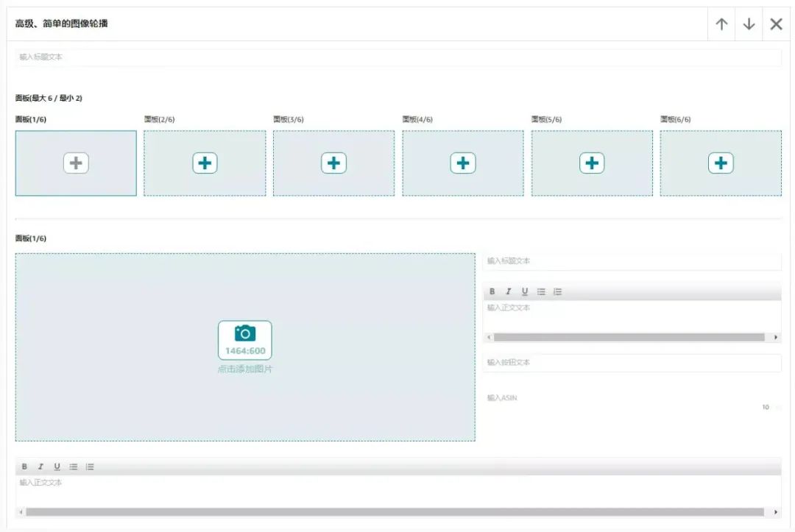Focus the button text input field
Screen dimensions: 795x532
632,363
